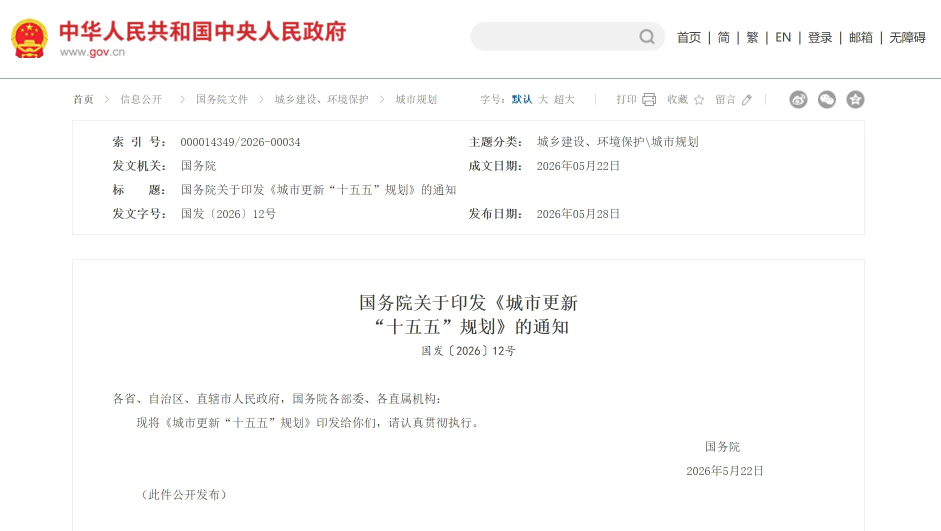
Task: Click the pencil comment icon
Action: [x=747, y=100]
